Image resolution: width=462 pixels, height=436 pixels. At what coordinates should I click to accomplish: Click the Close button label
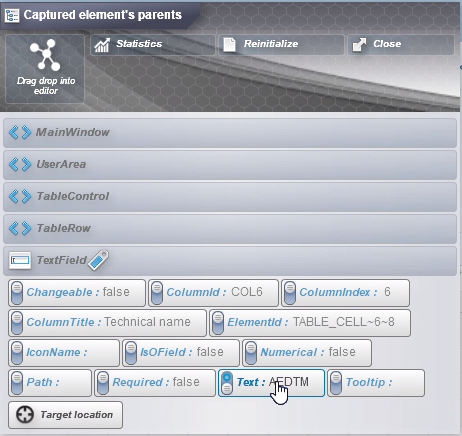(x=387, y=44)
